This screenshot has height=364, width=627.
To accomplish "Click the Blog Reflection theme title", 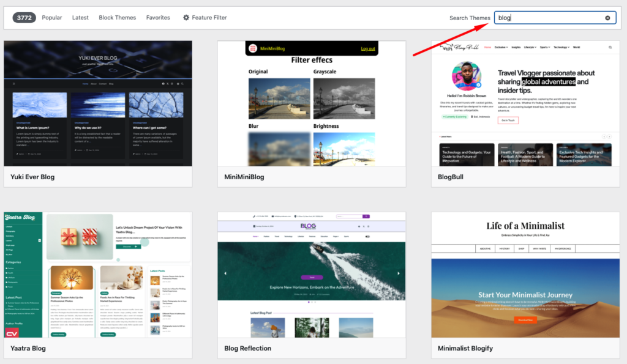I will click(247, 349).
